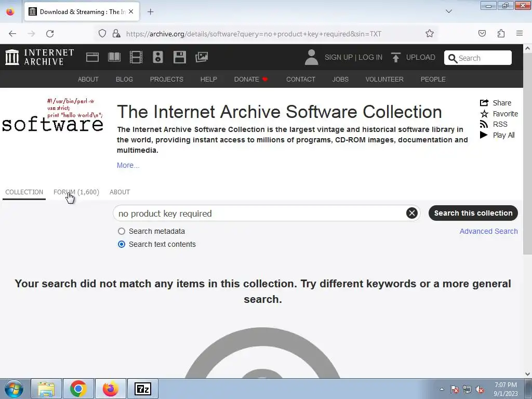Open the Software floppy disk icon
Screen dimensions: 532x399
(x=179, y=57)
